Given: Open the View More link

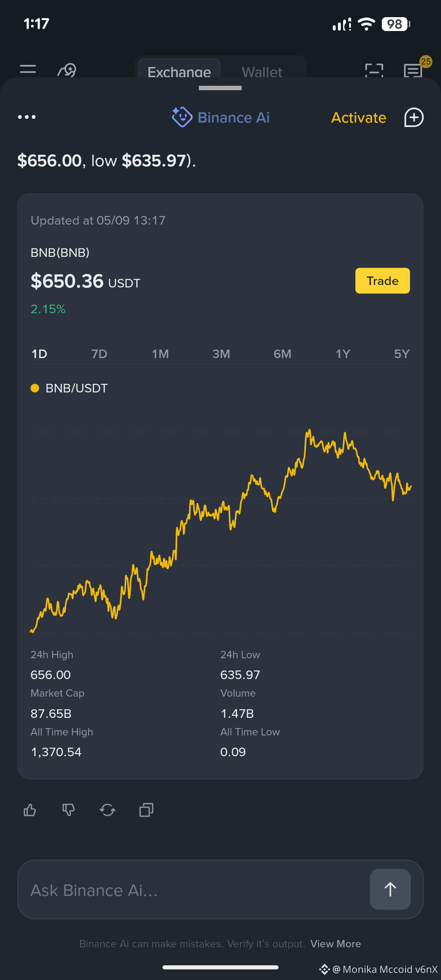Looking at the screenshot, I should click(x=336, y=944).
